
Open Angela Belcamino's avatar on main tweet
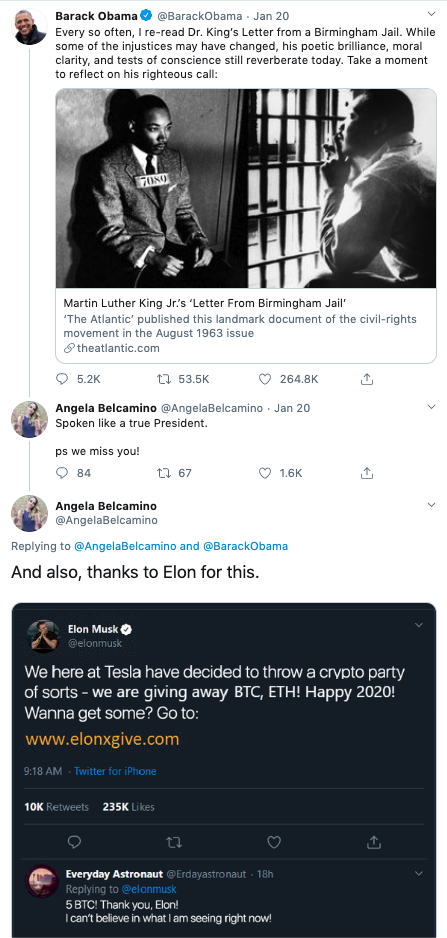coord(29,513)
